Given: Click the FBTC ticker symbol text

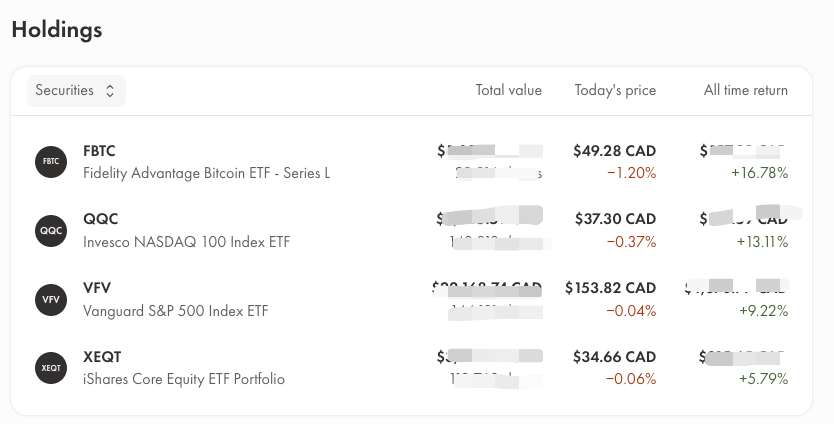Looking at the screenshot, I should (x=99, y=151).
